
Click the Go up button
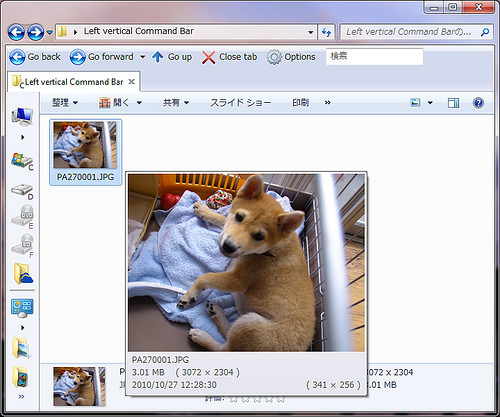click(172, 57)
